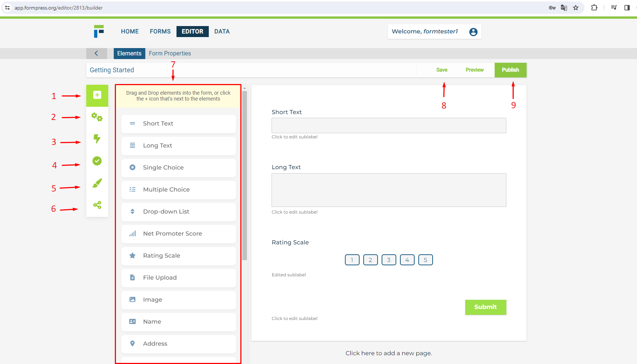Click sublabel text below the Submit button
This screenshot has width=637, height=364.
point(295,318)
